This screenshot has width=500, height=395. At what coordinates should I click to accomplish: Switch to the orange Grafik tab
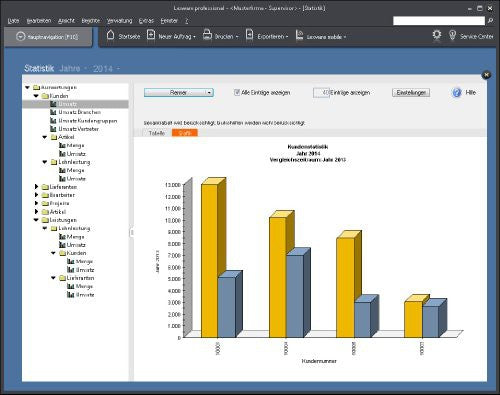(x=185, y=133)
